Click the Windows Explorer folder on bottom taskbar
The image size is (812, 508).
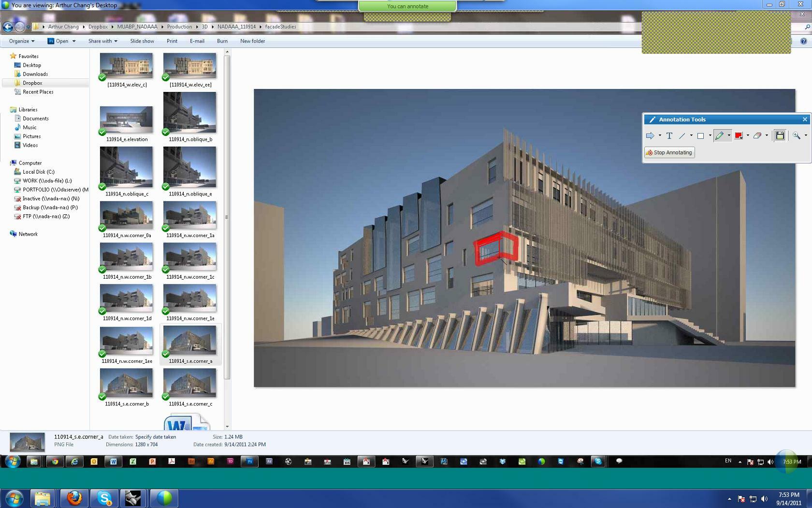tap(43, 498)
